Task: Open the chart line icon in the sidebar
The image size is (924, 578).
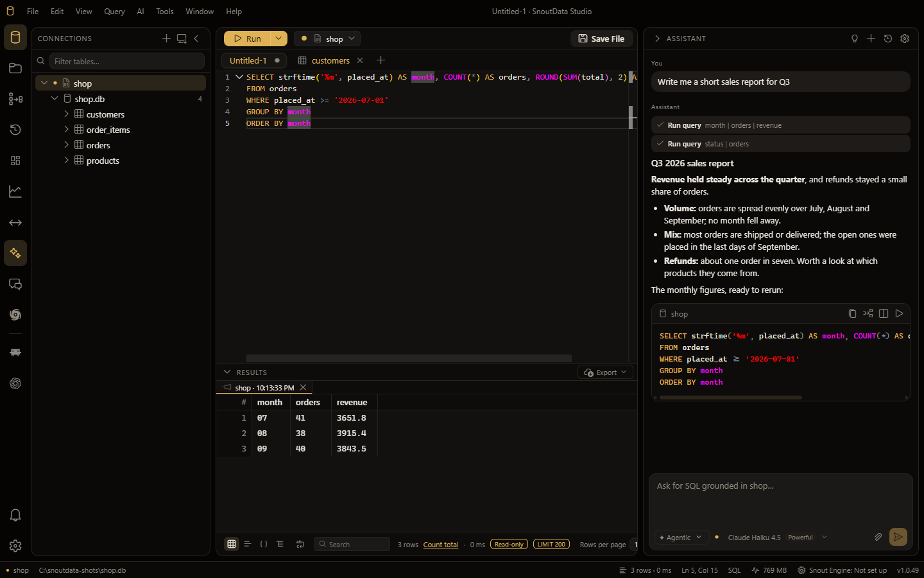Action: [x=15, y=191]
